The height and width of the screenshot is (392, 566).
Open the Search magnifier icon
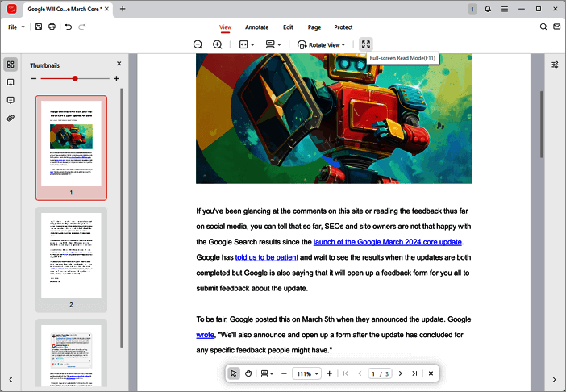pyautogui.click(x=543, y=27)
